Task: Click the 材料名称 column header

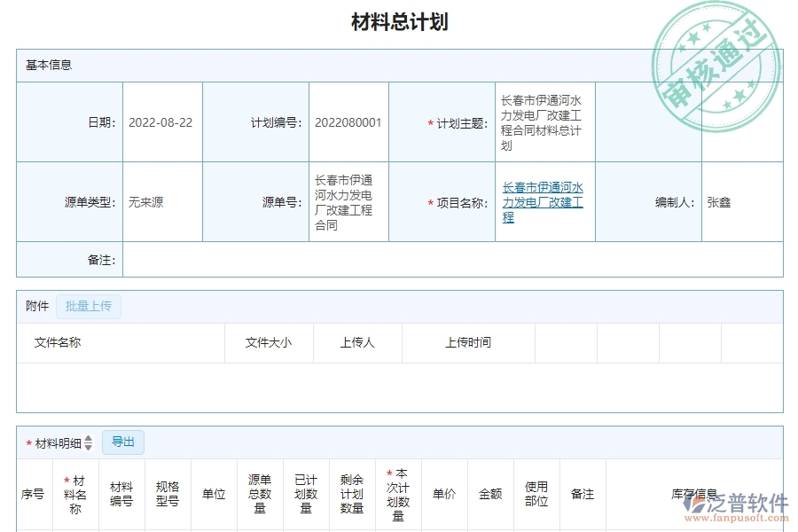Action: (x=75, y=494)
